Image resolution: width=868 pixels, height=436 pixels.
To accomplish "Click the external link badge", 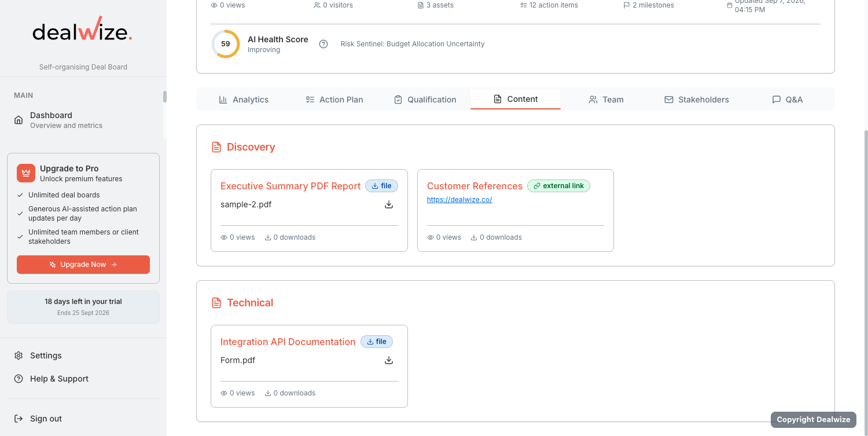I will point(558,186).
